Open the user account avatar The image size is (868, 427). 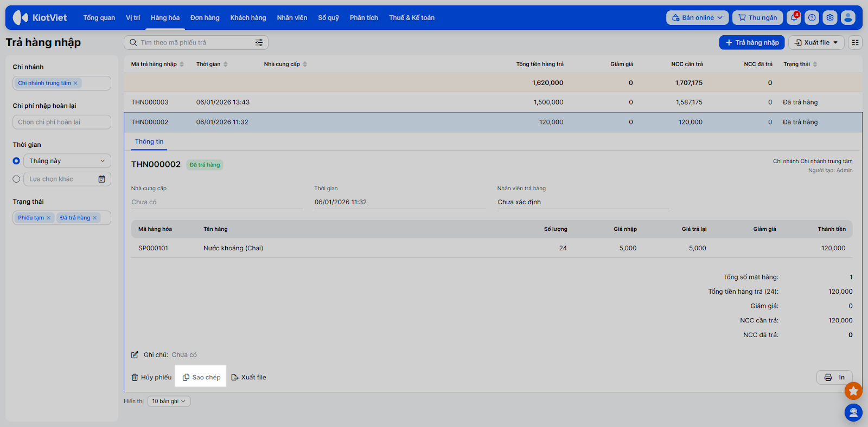(848, 18)
